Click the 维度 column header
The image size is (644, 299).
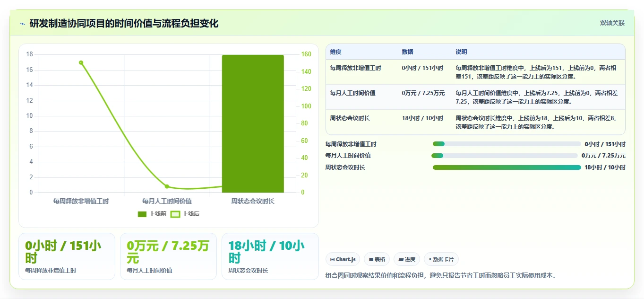coord(336,52)
